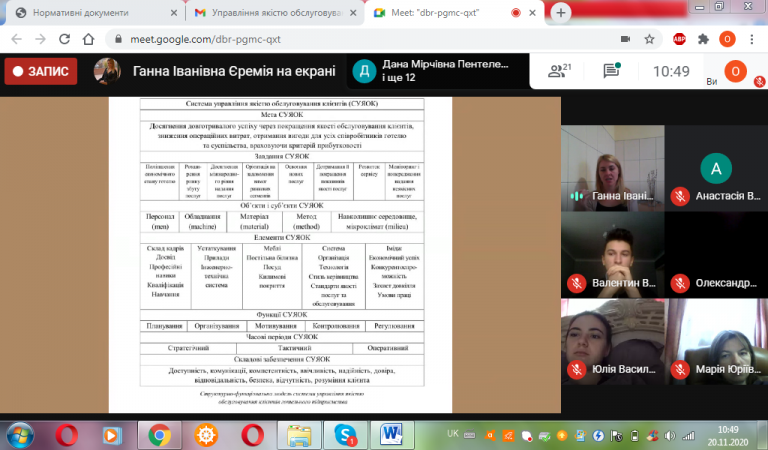
Task: Open the participants list icon
Action: 557,71
